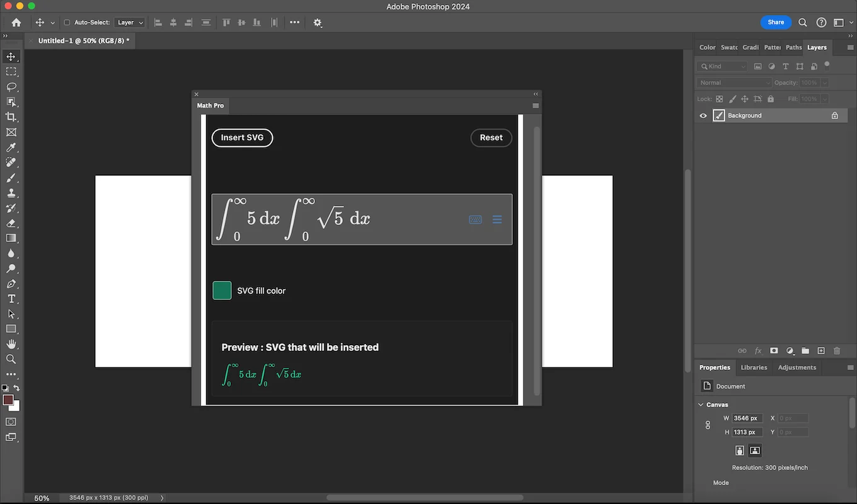The width and height of the screenshot is (857, 504).
Task: Click the Insert SVG button
Action: (x=242, y=138)
